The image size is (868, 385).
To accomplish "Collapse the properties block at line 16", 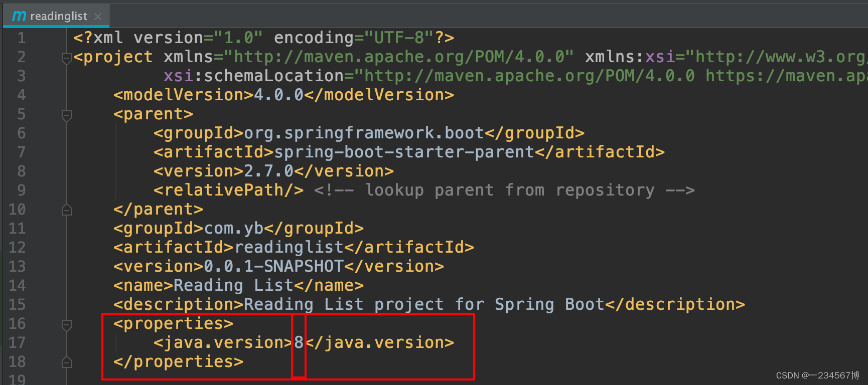I will 66,325.
